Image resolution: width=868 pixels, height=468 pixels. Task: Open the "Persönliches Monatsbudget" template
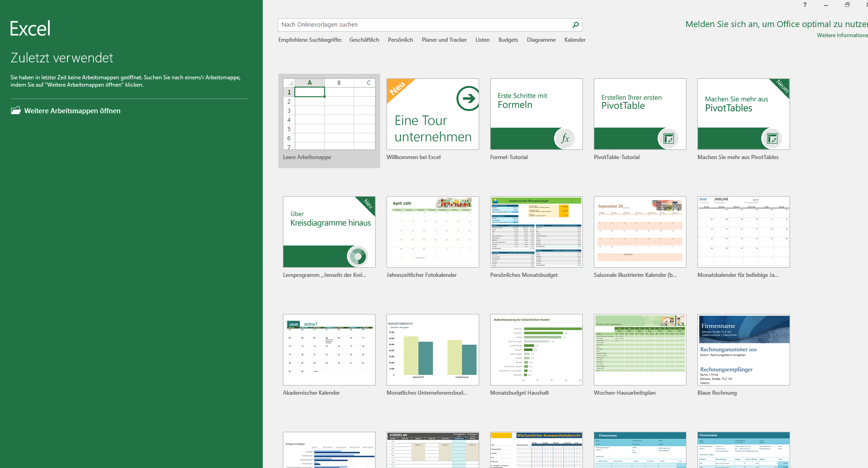click(x=536, y=232)
